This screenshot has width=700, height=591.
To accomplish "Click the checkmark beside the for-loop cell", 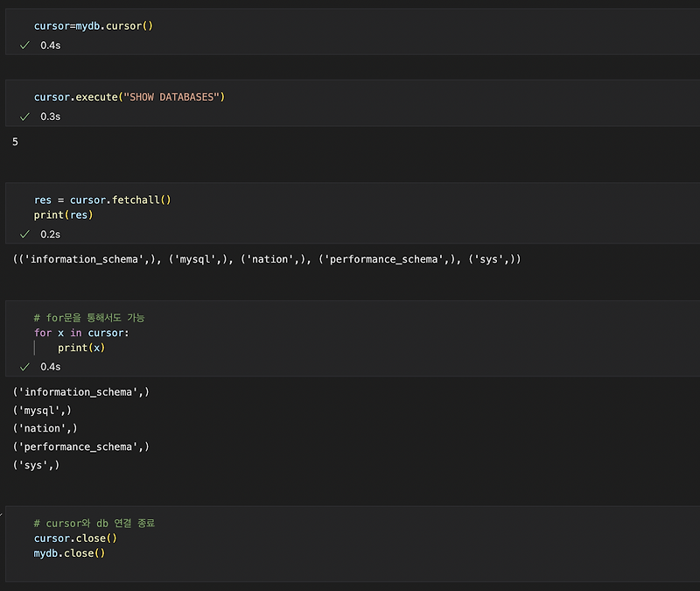I will point(24,366).
